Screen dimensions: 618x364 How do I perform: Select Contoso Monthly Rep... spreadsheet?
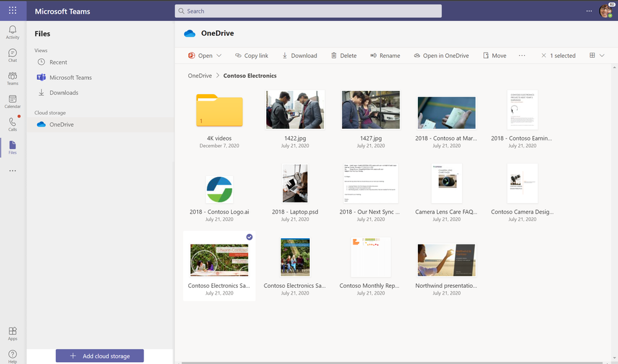(x=370, y=257)
